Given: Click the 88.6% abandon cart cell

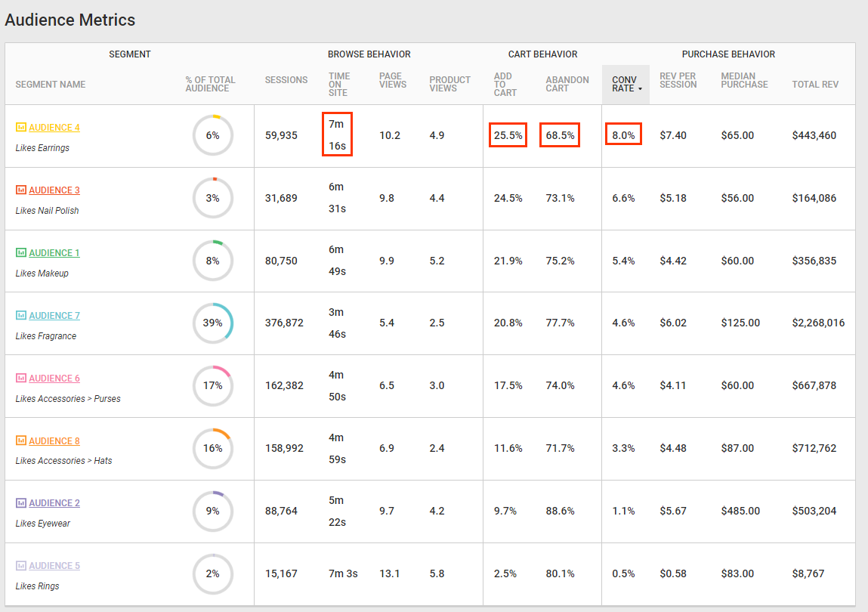Looking at the screenshot, I should coord(561,511).
